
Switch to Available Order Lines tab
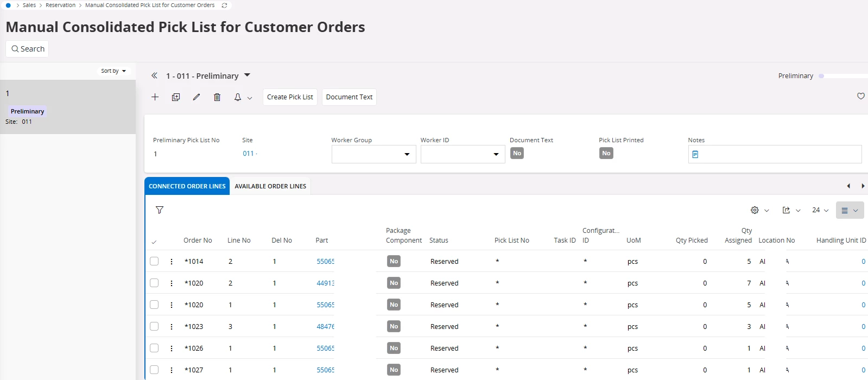pos(270,186)
